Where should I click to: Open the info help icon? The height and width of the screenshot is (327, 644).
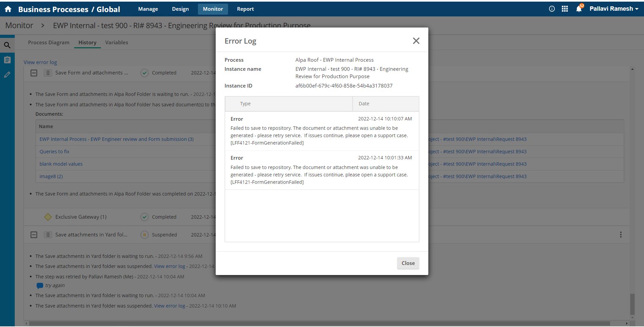552,9
